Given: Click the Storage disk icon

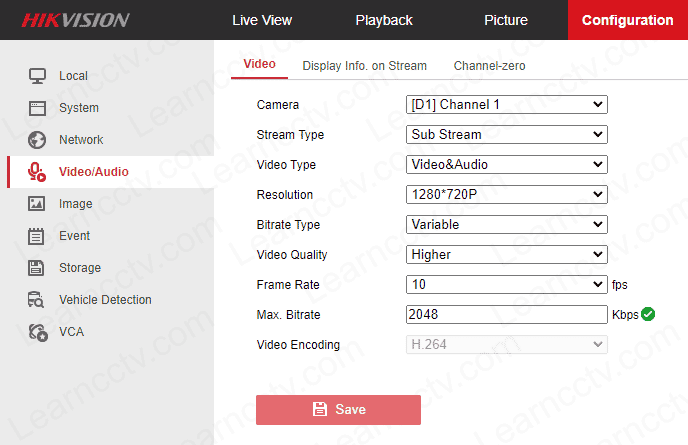Looking at the screenshot, I should (x=37, y=268).
